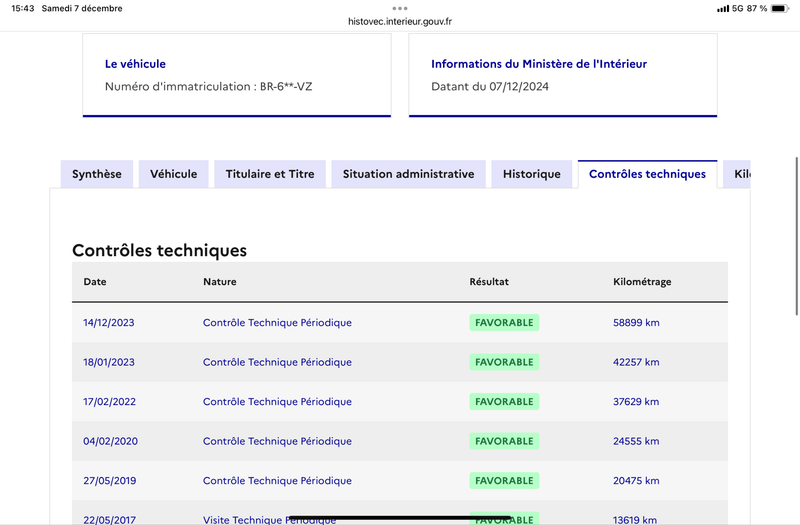Click the page vertical scrollbar
Screen dimensions: 800x525
796,236
